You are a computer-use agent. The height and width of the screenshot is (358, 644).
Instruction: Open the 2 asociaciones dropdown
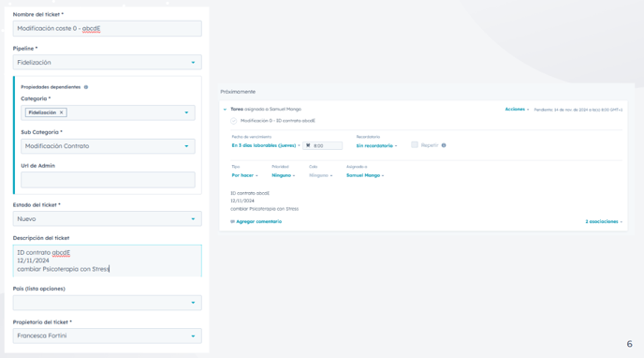pyautogui.click(x=604, y=221)
